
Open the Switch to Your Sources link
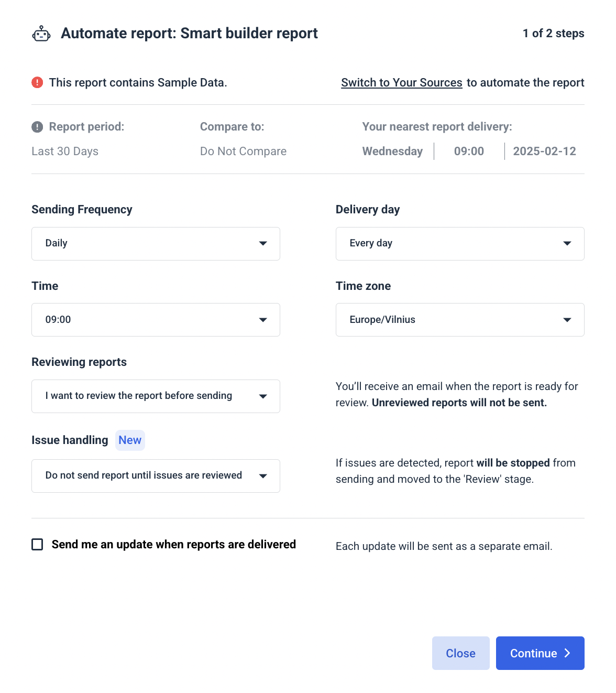pos(401,82)
